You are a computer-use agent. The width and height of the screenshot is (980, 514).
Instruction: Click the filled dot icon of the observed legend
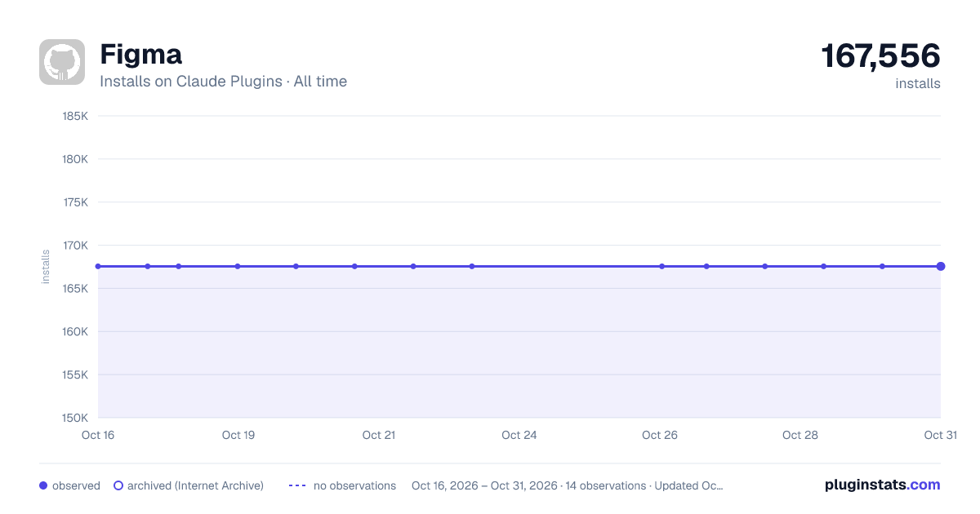[x=43, y=485]
